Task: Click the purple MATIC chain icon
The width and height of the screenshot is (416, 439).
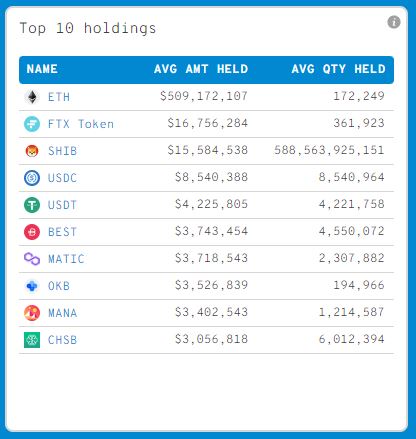Action: (x=32, y=259)
